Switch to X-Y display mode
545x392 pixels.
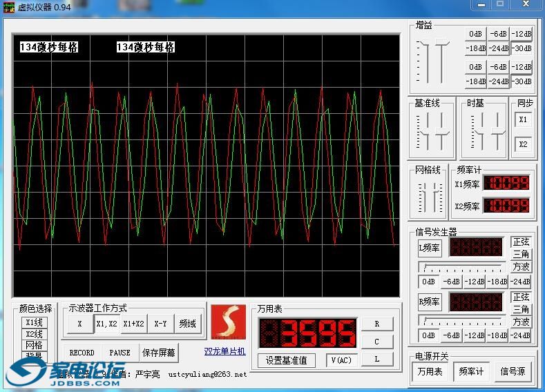pyautogui.click(x=160, y=324)
